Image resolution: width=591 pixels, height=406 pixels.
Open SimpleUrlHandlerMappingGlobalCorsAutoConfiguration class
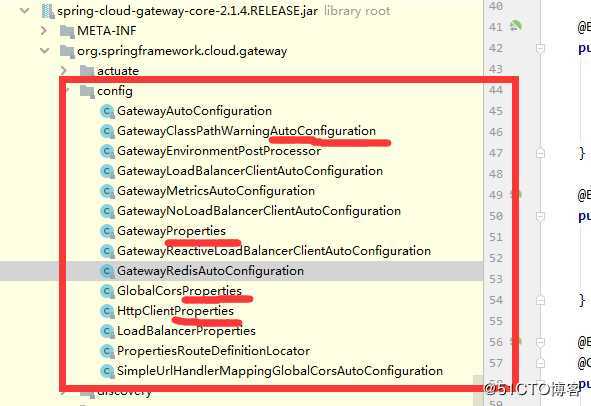(x=280, y=371)
